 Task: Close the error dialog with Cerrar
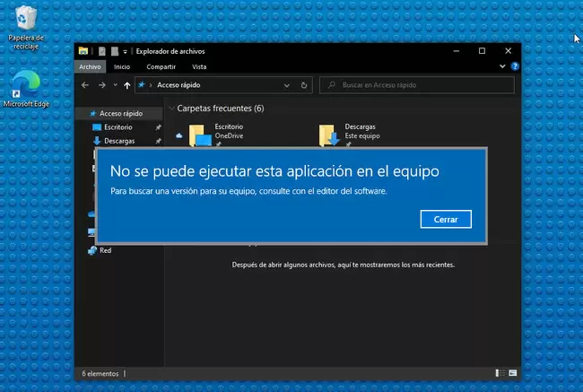[x=446, y=220]
